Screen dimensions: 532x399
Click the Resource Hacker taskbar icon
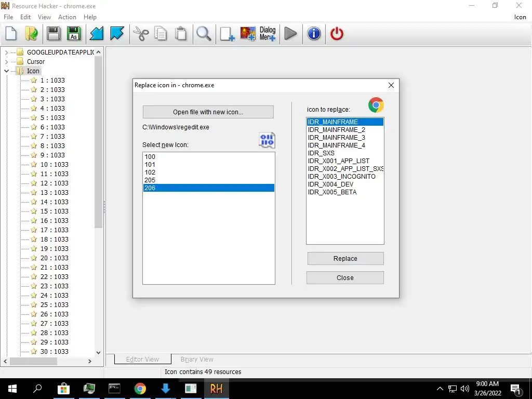coord(217,389)
